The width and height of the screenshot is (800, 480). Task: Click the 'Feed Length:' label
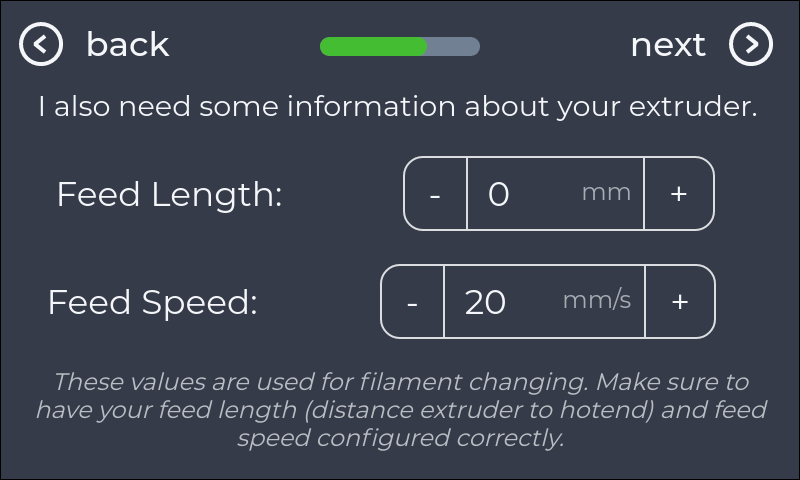pos(169,194)
